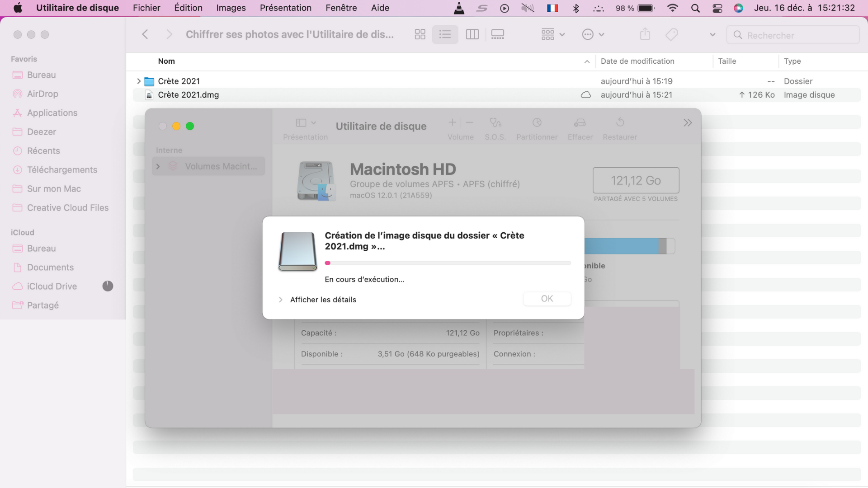Expand Afficher les détails disclosure
The height and width of the screenshot is (488, 868).
coord(280,300)
